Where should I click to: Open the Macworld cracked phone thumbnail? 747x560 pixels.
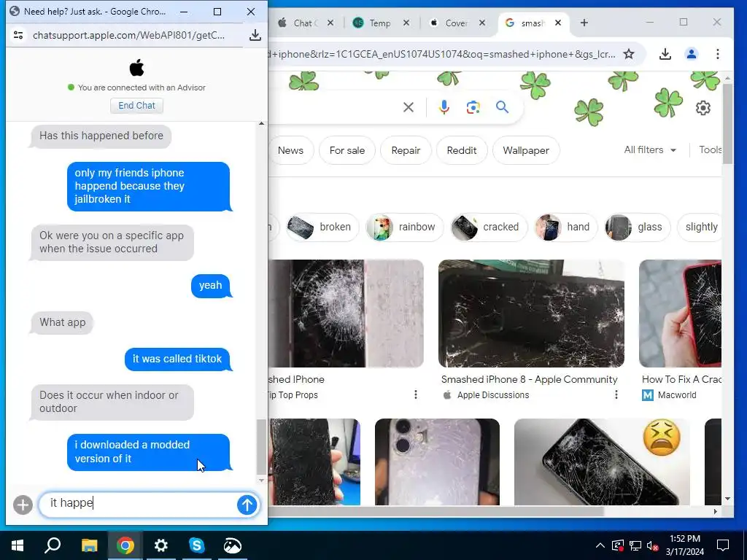tap(680, 314)
